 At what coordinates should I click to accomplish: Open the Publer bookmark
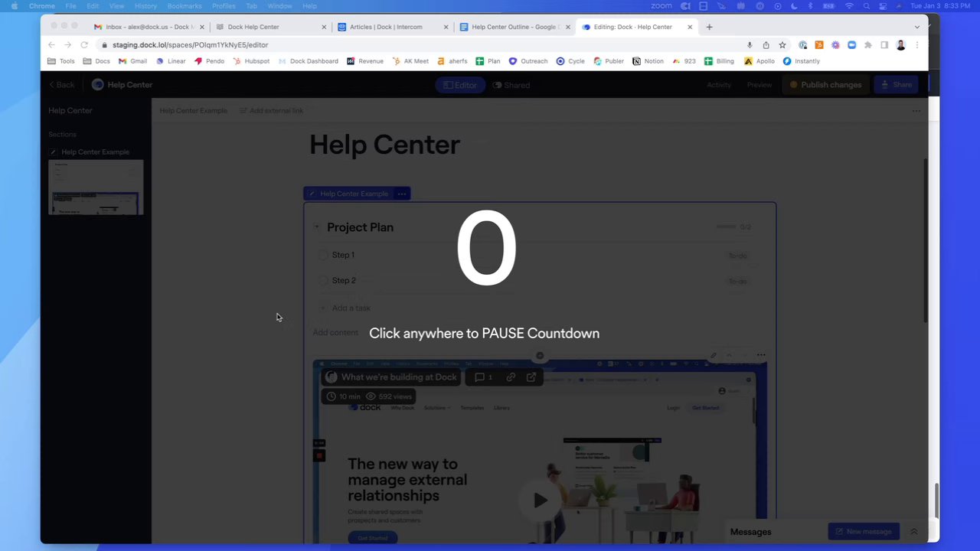609,61
